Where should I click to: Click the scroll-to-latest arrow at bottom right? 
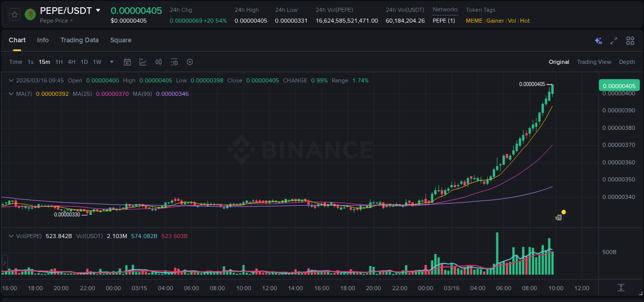(x=620, y=289)
